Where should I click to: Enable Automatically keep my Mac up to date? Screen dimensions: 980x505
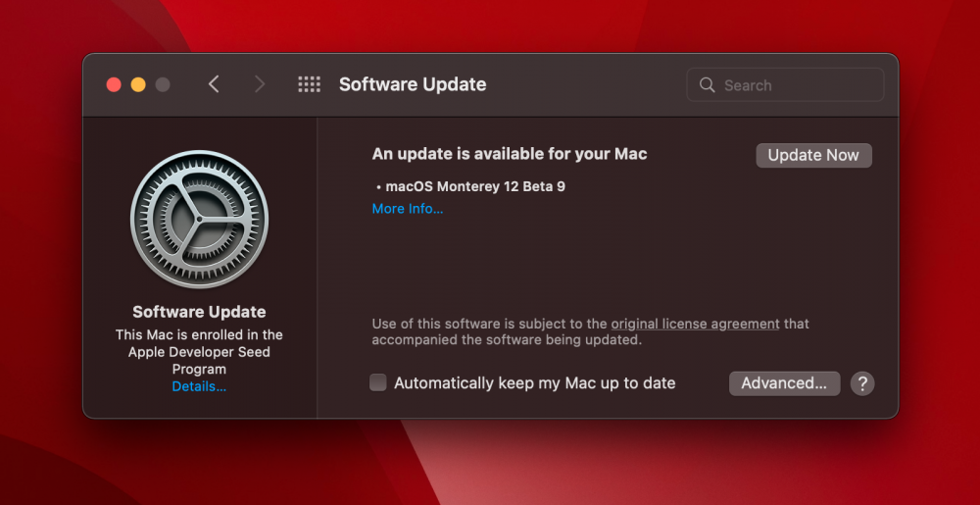pyautogui.click(x=377, y=382)
